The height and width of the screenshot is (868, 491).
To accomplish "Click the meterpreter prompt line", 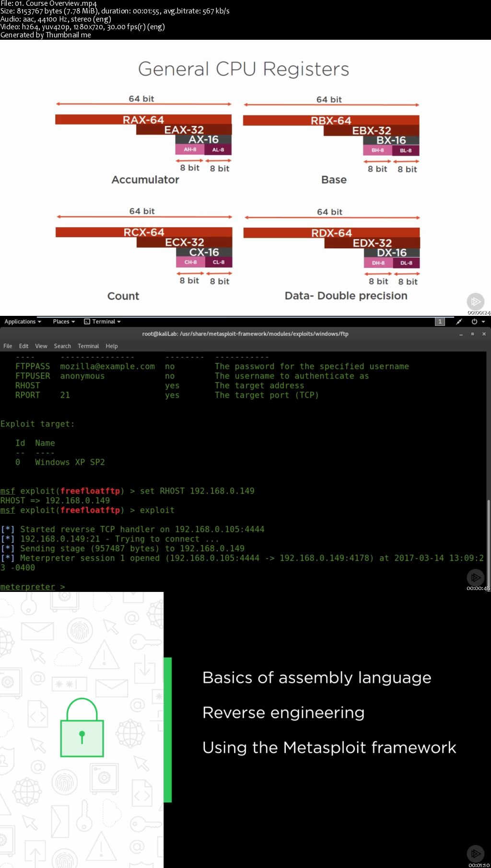I will (33, 587).
